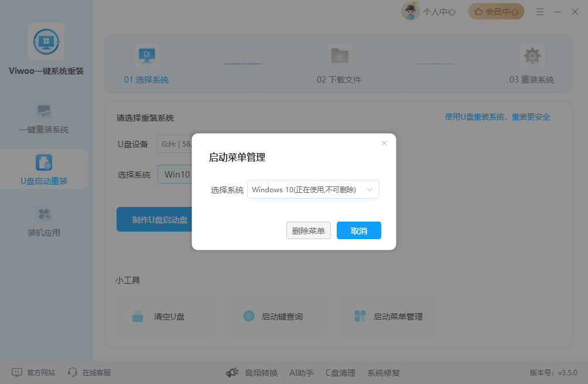
Task: Click the 清空U盘 label
Action: (169, 317)
